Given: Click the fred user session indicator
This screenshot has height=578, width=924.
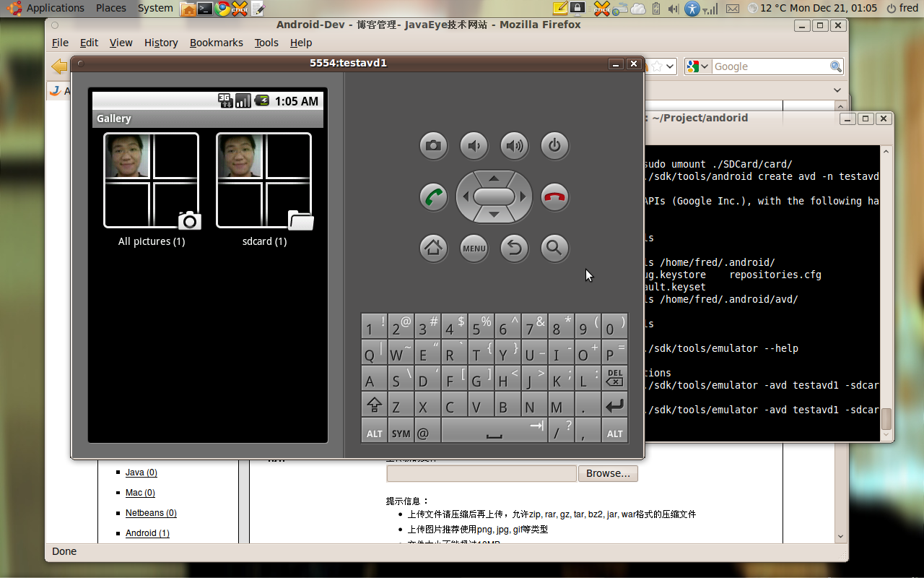Looking at the screenshot, I should [902, 8].
